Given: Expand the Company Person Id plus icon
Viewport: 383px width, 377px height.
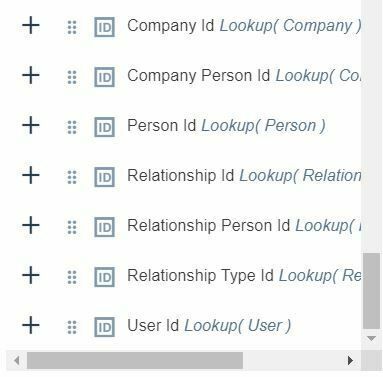Looking at the screenshot, I should (31, 75).
